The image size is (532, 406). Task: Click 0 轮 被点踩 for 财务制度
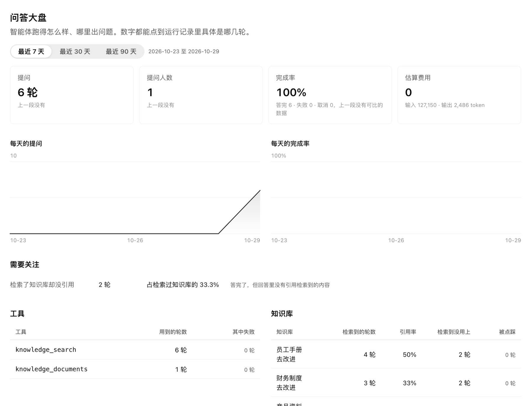pyautogui.click(x=510, y=383)
